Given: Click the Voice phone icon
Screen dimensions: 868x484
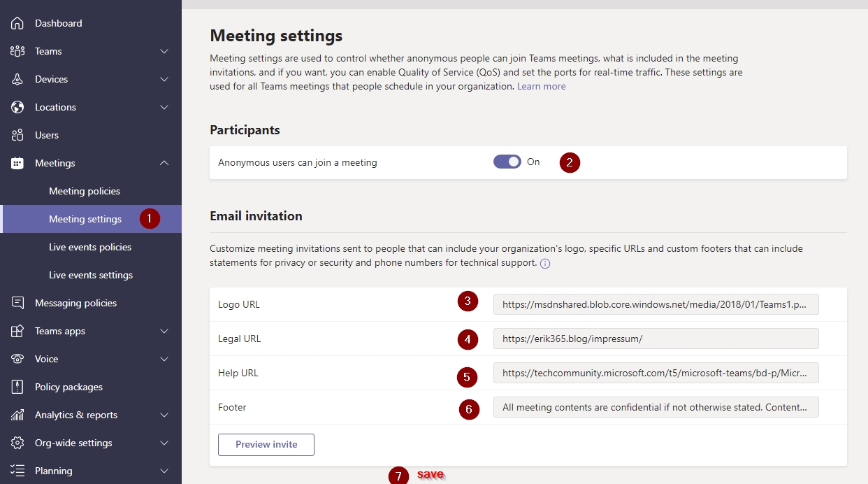Looking at the screenshot, I should click(x=17, y=359).
